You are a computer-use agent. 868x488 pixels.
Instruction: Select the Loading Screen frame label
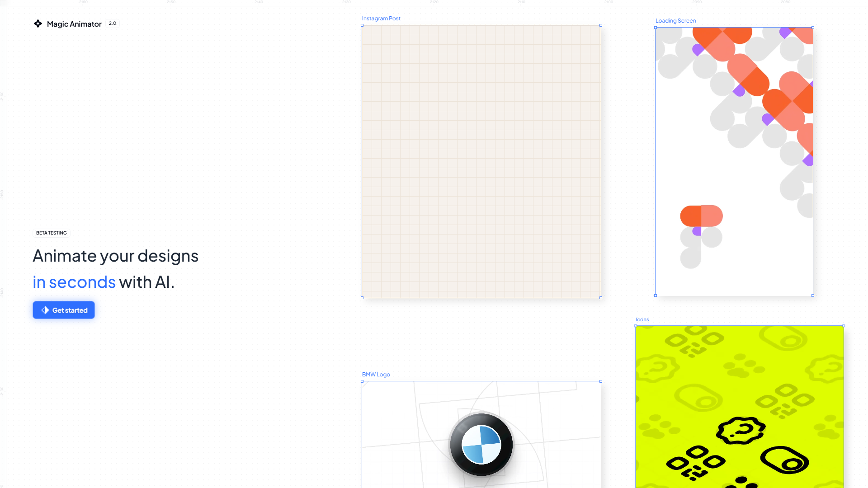[x=675, y=21]
